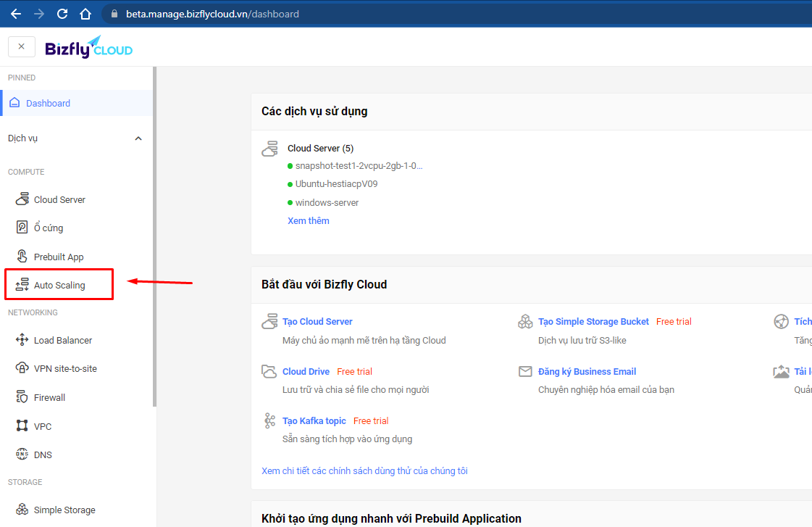Open the windows-server entry
This screenshot has height=527, width=812.
[327, 203]
